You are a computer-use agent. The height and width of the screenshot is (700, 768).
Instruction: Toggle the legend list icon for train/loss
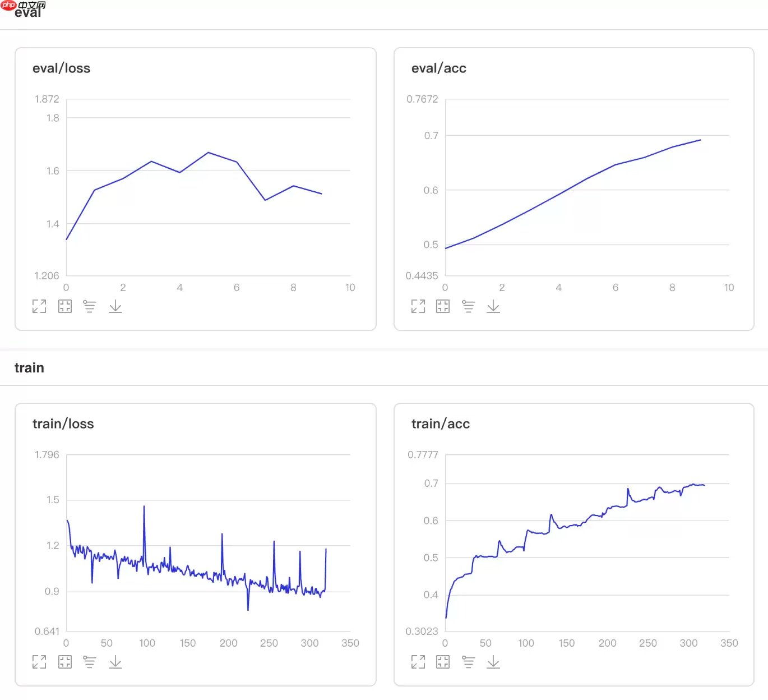90,662
